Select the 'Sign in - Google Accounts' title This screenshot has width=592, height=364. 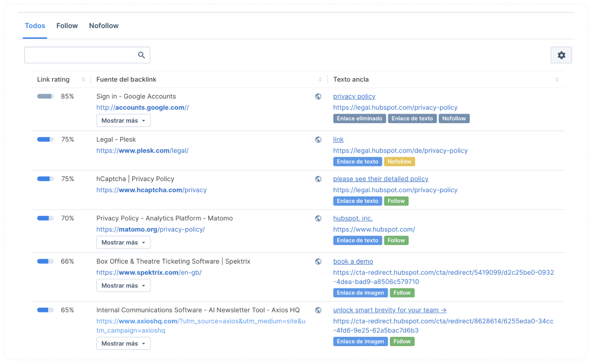pos(136,97)
